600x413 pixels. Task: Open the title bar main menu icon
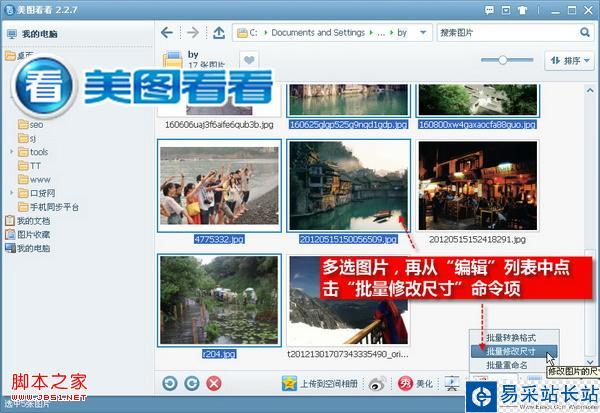click(x=506, y=10)
